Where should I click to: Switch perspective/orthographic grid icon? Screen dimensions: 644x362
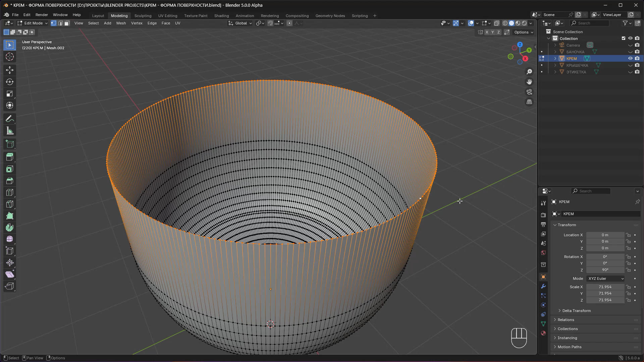pyautogui.click(x=529, y=102)
